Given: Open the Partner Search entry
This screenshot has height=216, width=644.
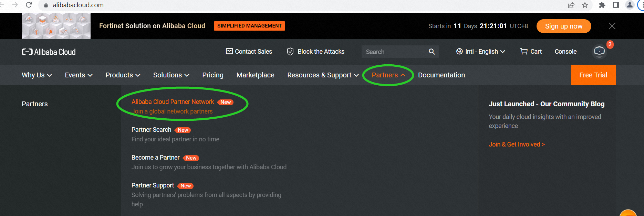Looking at the screenshot, I should tap(151, 130).
